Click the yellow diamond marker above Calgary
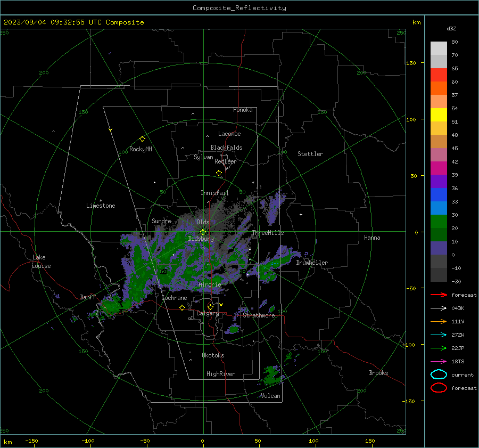 click(210, 307)
